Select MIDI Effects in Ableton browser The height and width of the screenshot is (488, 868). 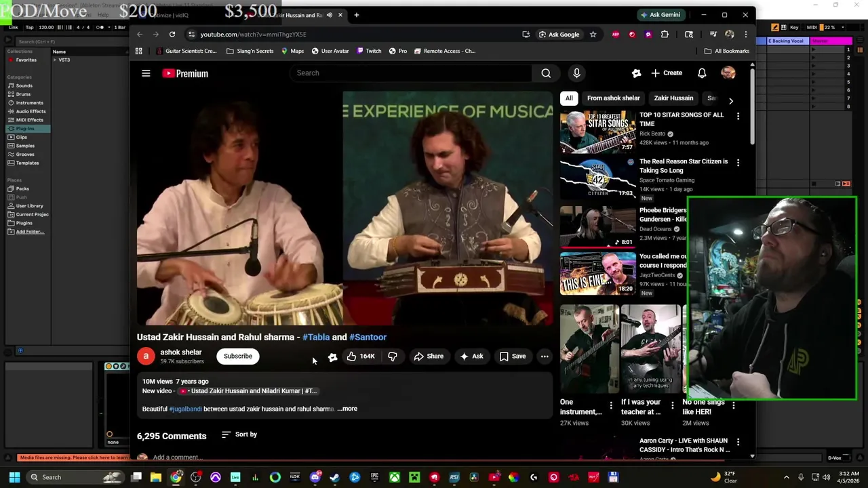tap(29, 120)
